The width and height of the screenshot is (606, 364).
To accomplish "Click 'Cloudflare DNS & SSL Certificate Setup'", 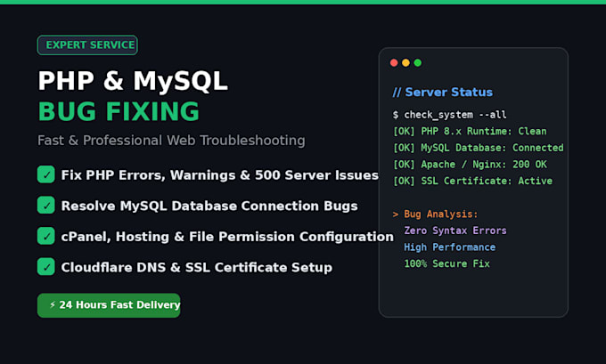I will coord(197,267).
